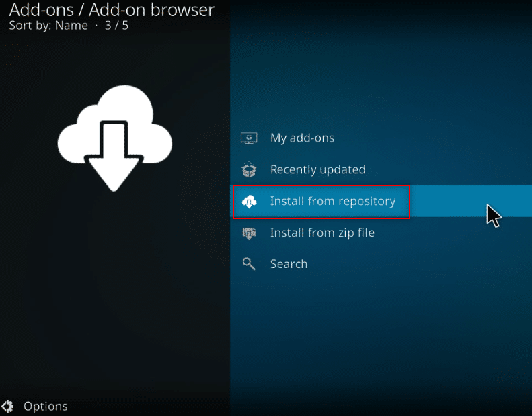
Task: Open the My add-ons entry
Action: 381,138
